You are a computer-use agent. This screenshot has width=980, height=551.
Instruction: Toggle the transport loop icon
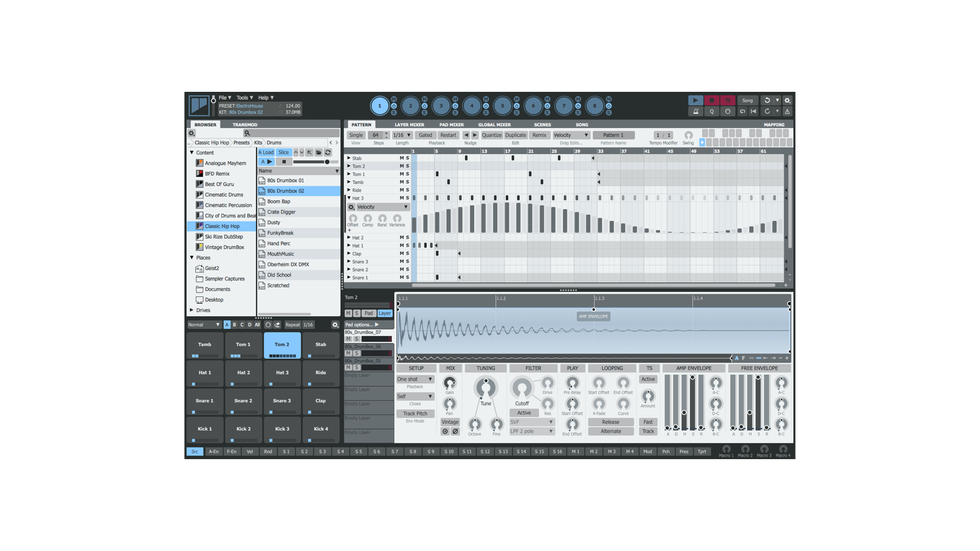click(742, 111)
